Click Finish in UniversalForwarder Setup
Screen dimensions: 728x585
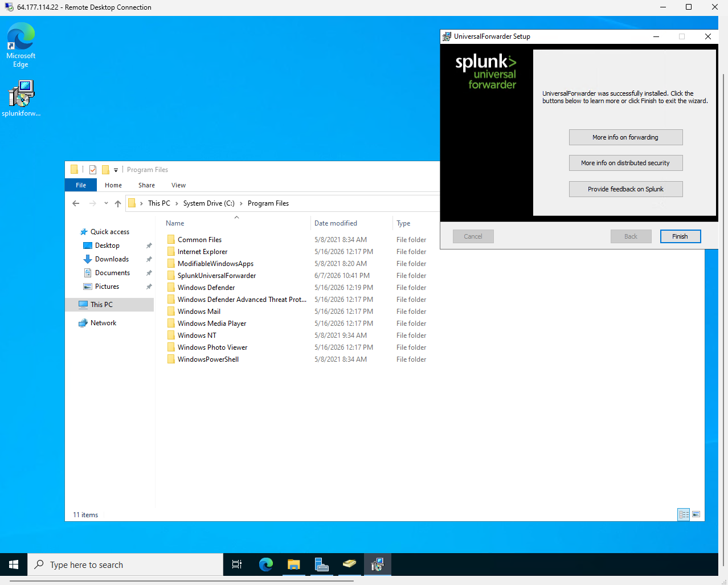pyautogui.click(x=680, y=236)
